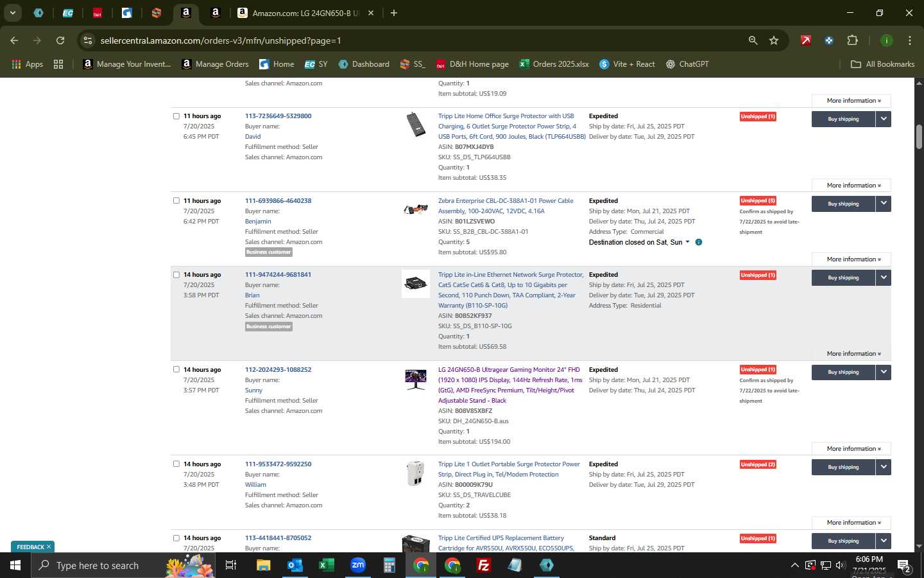This screenshot has height=578, width=924.
Task: Open the ChatGPT bookmark
Action: pos(687,64)
